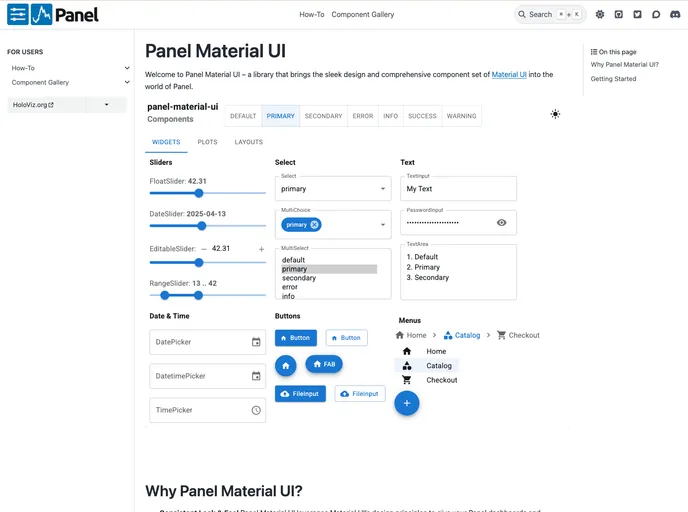Click the outlined FileInput button
Image resolution: width=688 pixels, height=512 pixels.
(x=360, y=394)
